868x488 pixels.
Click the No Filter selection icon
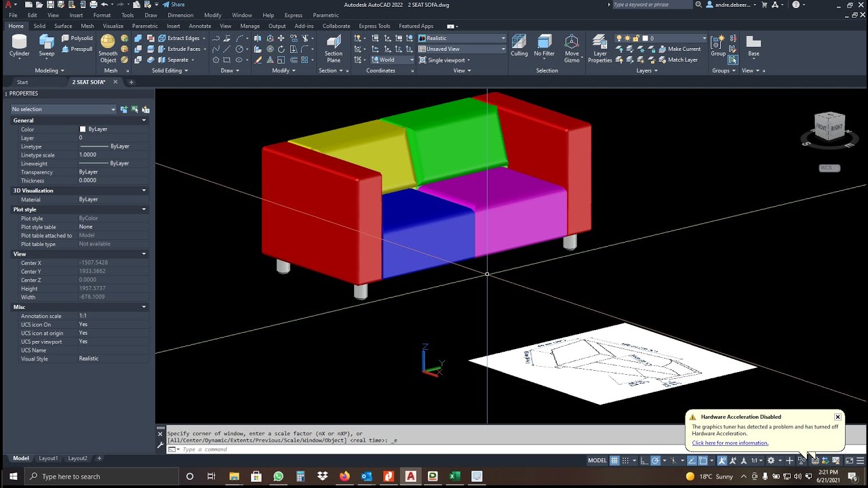[544, 46]
